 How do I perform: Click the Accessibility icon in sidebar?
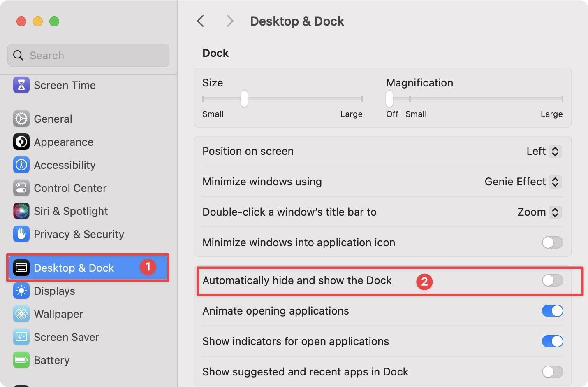coord(21,165)
